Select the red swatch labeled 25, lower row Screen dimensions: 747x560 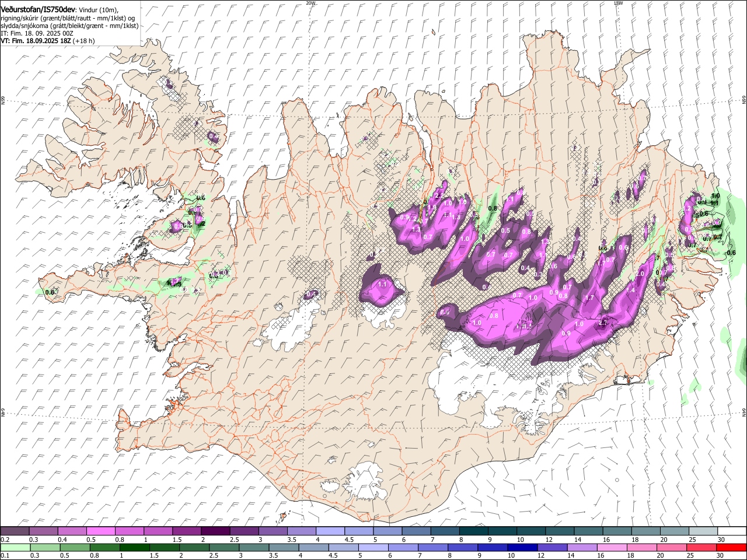tap(701, 547)
